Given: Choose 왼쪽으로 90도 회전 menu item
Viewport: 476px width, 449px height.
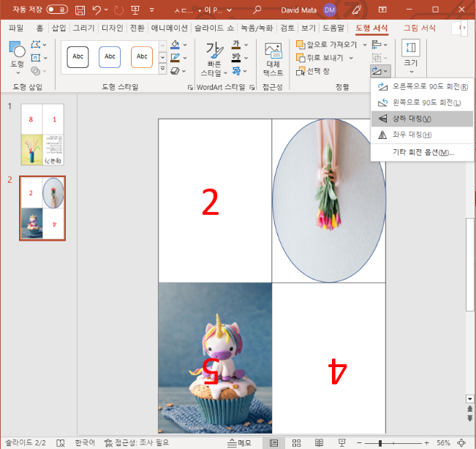Looking at the screenshot, I should pos(422,102).
